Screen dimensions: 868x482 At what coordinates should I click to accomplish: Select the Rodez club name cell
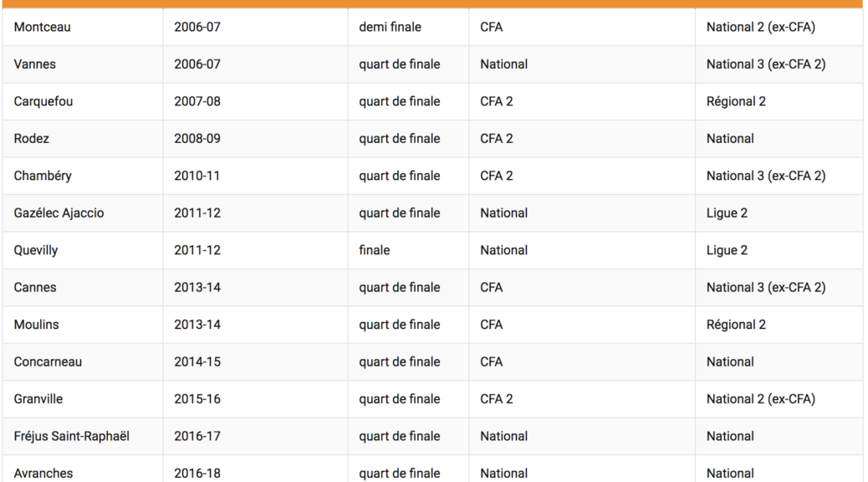point(32,139)
